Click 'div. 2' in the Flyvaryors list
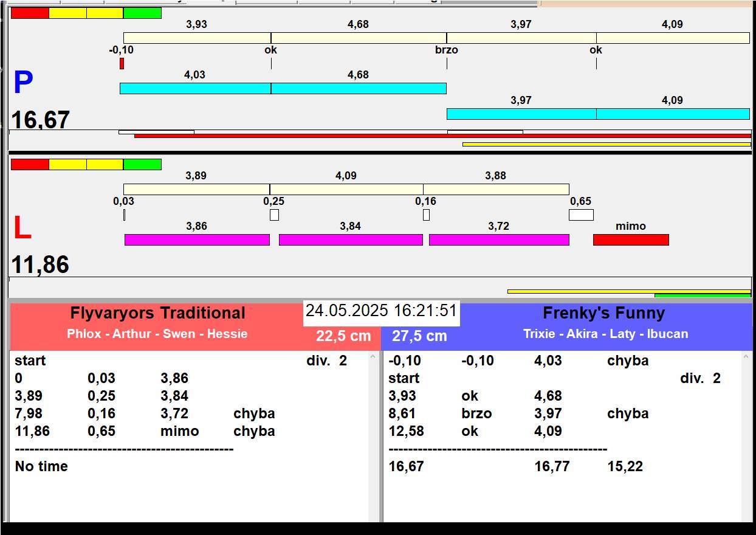This screenshot has width=756, height=535. (x=327, y=361)
